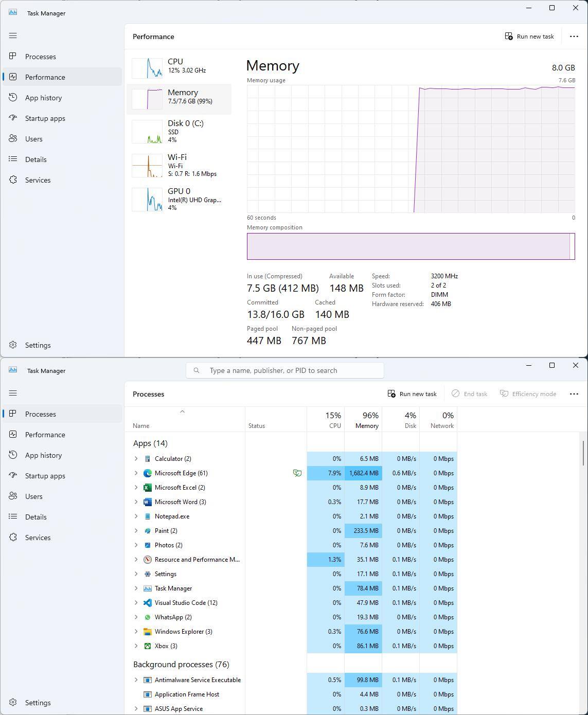The width and height of the screenshot is (588, 715).
Task: Expand the Microsoft Edge process group
Action: coord(136,473)
